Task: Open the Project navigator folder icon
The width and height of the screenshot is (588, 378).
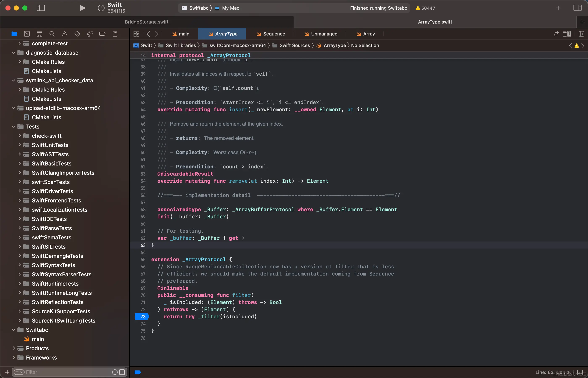Action: click(14, 34)
